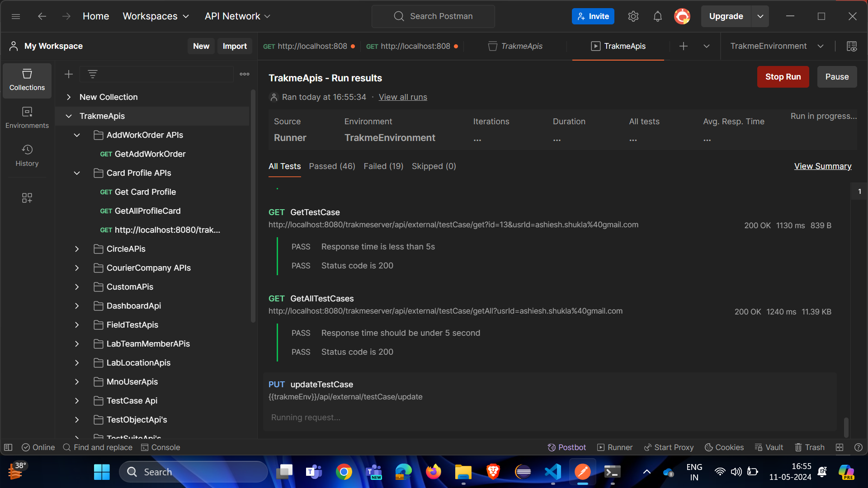Image resolution: width=868 pixels, height=488 pixels.
Task: Open help icon in status bar
Action: (x=859, y=447)
